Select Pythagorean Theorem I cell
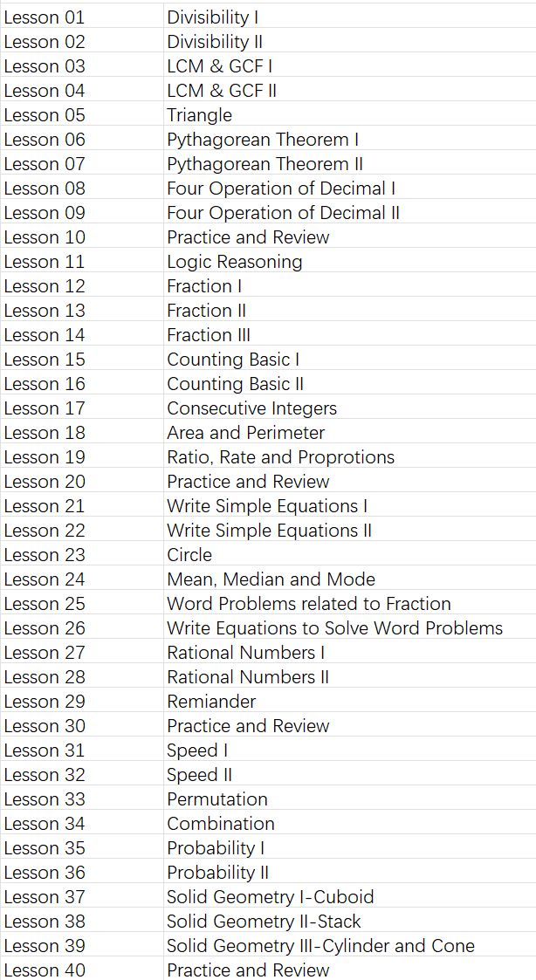536x980 pixels. (349, 139)
